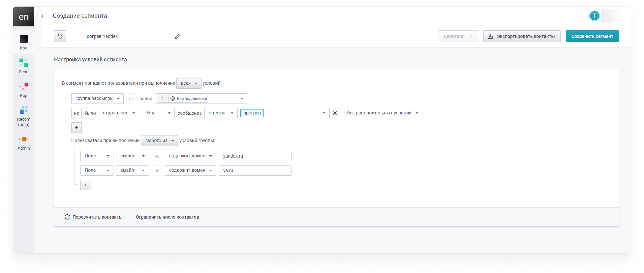Open the Действия menu
Image resolution: width=644 pixels, height=273 pixels.
(458, 36)
